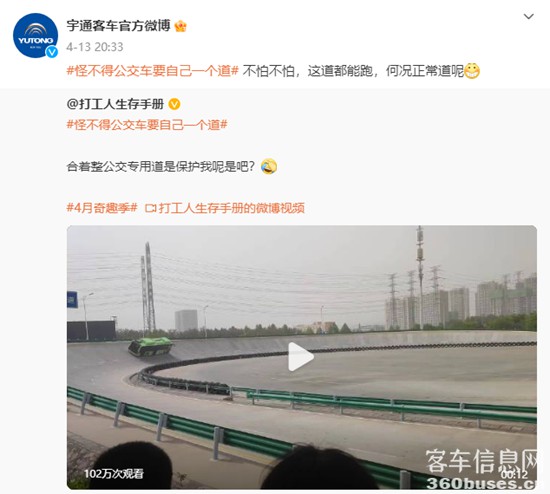
Task: Click the laughing-crying emoji in repost
Action: pyautogui.click(x=269, y=166)
